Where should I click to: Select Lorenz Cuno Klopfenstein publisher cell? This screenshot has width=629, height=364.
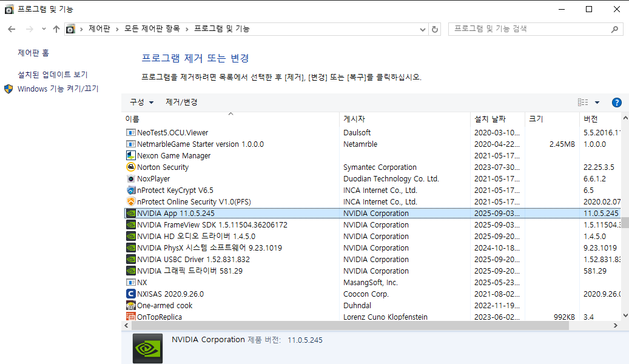pos(385,317)
